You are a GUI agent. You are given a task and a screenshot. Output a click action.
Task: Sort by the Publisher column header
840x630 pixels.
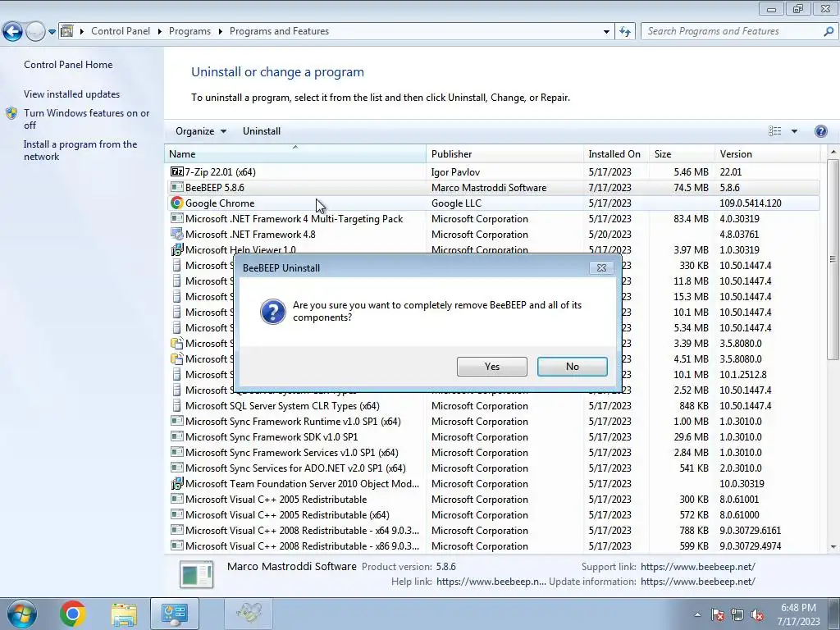click(x=504, y=153)
